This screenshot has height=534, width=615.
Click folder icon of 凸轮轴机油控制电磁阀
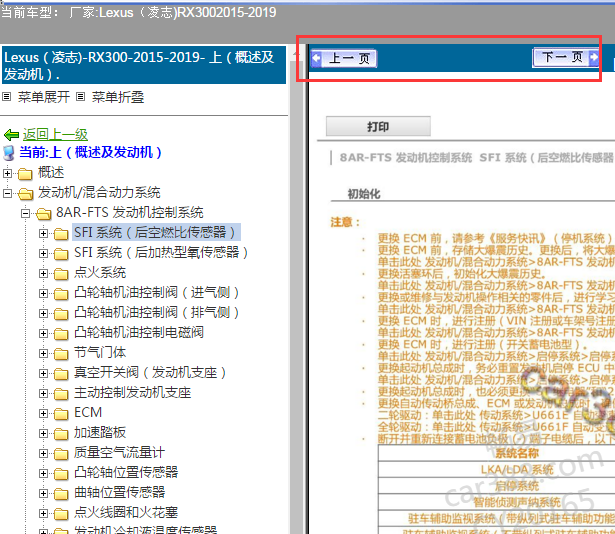point(61,334)
